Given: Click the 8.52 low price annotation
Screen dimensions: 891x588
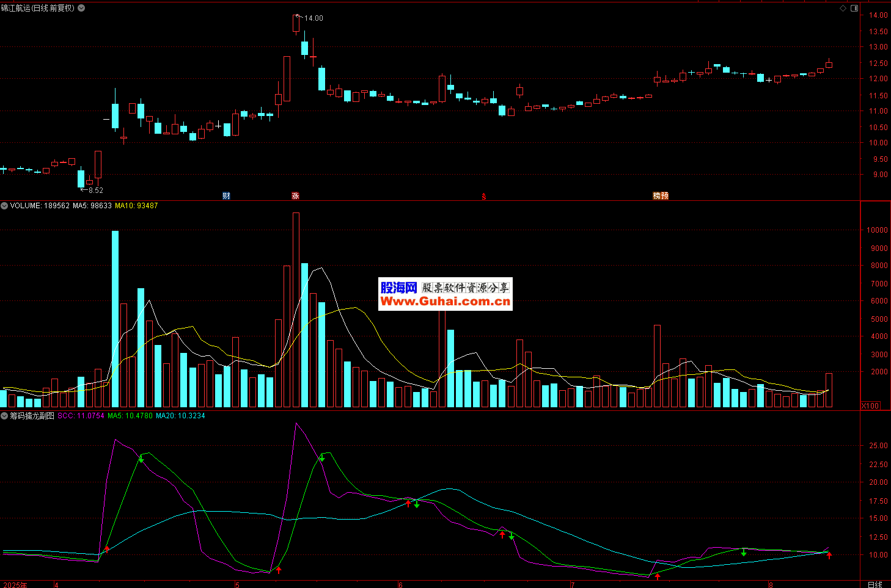Looking at the screenshot, I should pyautogui.click(x=96, y=191).
